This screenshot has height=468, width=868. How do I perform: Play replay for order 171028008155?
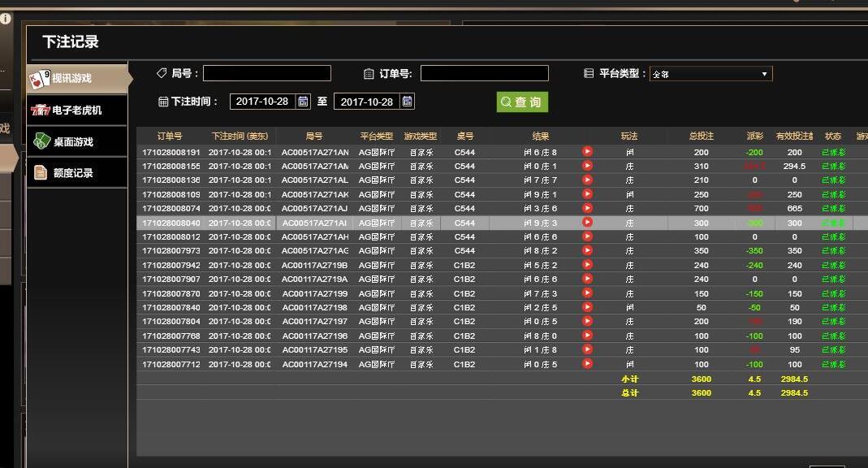tap(587, 166)
